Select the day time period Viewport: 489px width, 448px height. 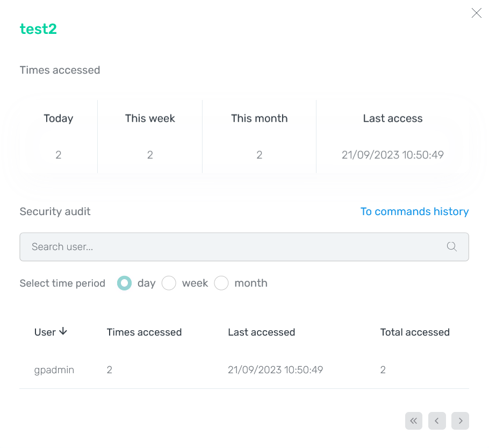tap(124, 283)
